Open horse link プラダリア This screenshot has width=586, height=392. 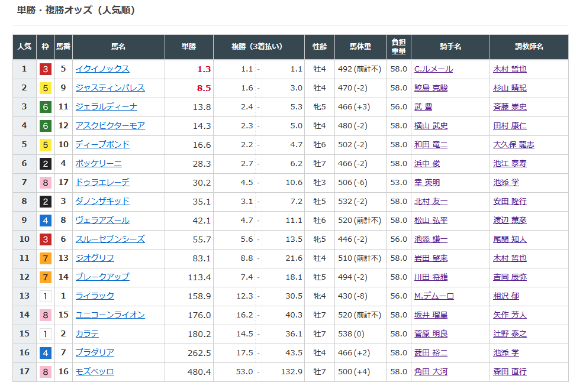coord(95,353)
